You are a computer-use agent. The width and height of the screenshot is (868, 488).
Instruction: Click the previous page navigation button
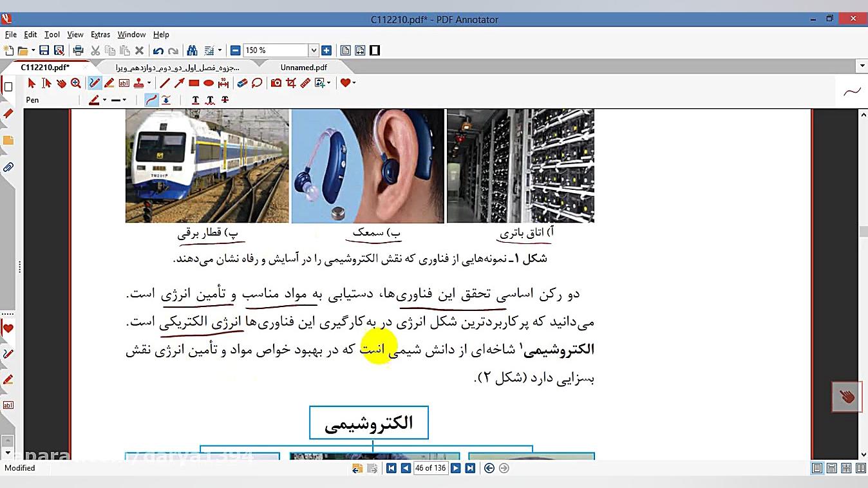pos(406,468)
